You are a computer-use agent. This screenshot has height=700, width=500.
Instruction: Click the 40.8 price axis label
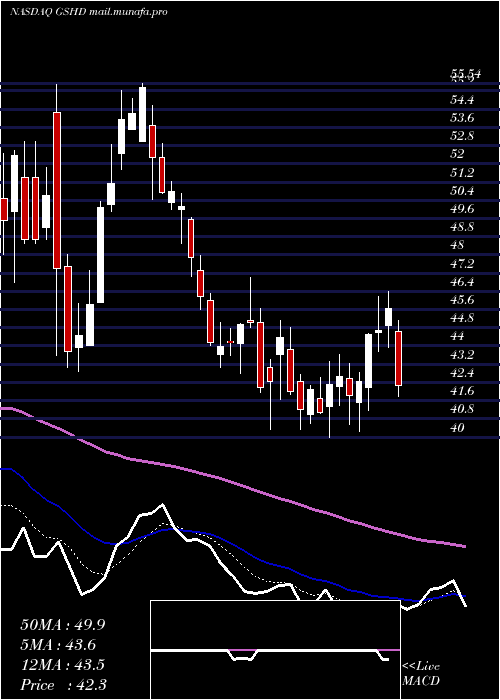462,409
